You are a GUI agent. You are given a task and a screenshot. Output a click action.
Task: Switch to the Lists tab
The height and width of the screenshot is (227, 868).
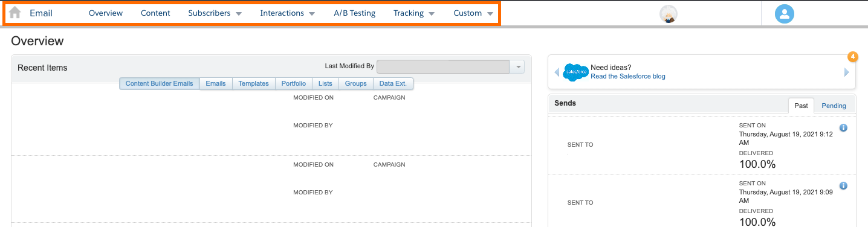[325, 83]
